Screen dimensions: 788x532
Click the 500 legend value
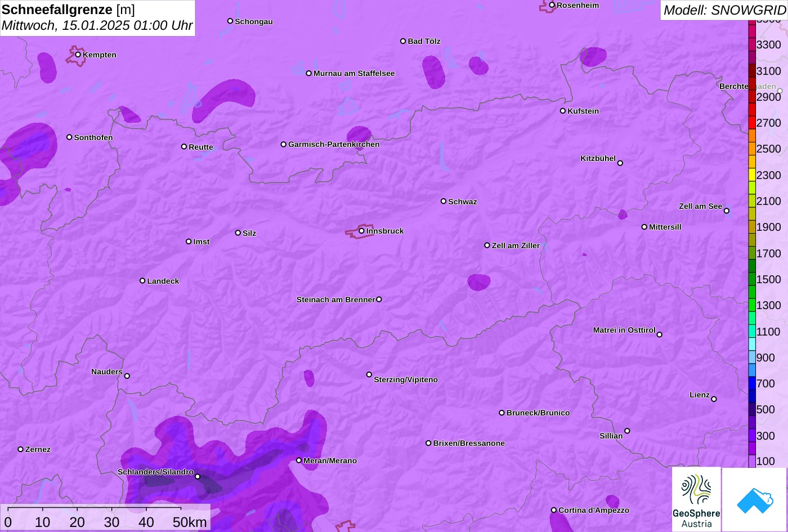[x=765, y=409]
